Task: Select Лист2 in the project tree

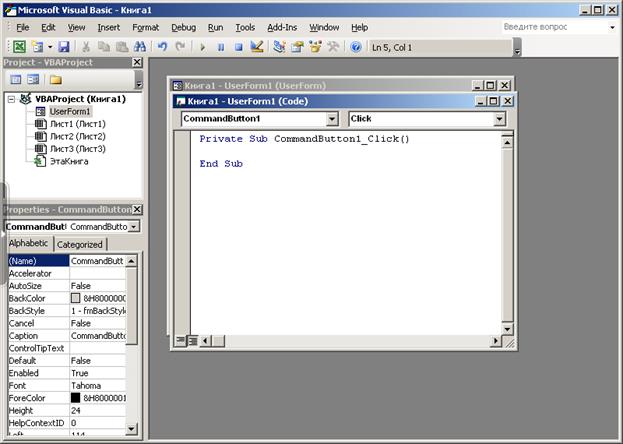Action: tap(76, 136)
